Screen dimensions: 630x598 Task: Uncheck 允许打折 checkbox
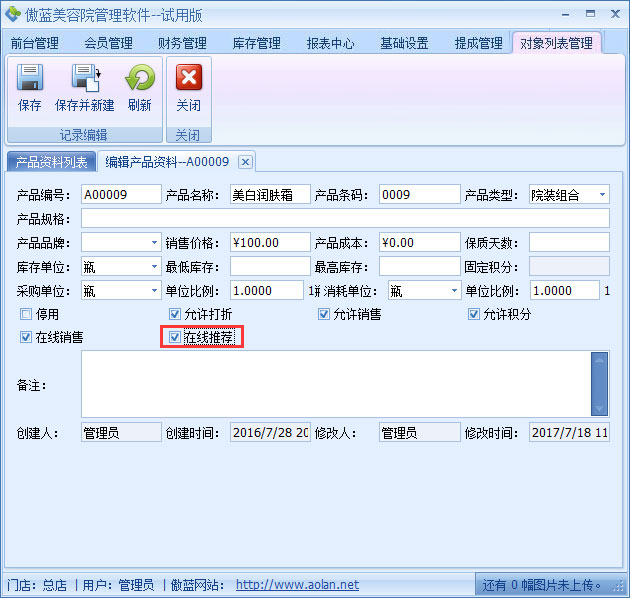(175, 314)
